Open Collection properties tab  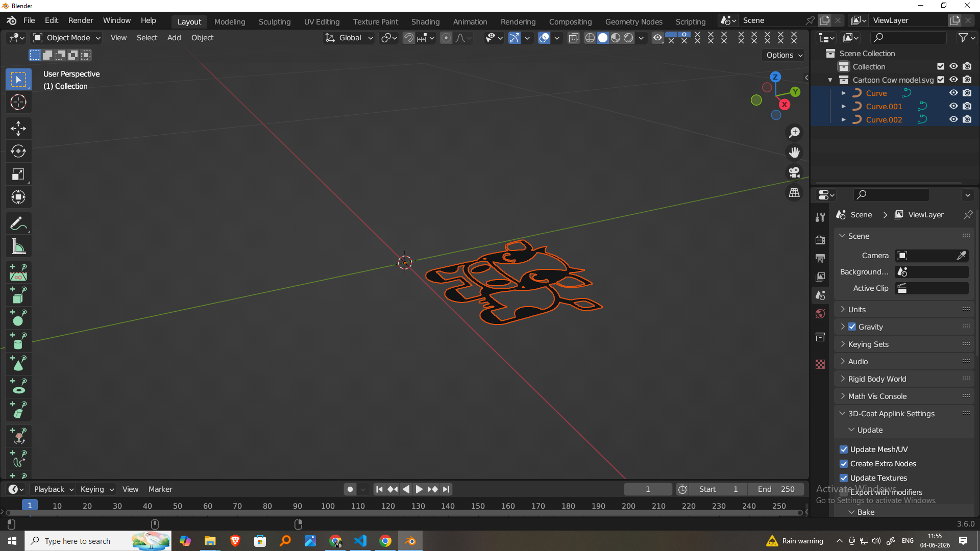tap(820, 337)
